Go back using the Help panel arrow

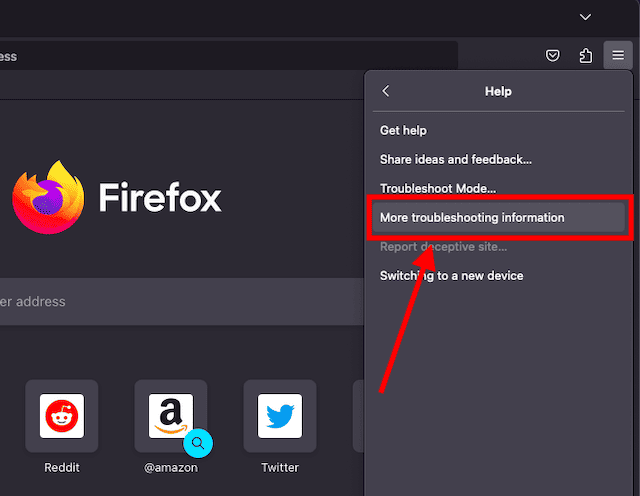[386, 91]
